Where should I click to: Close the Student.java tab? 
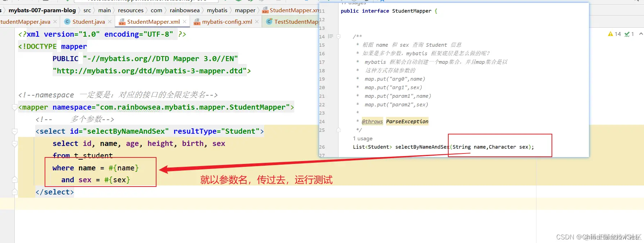pyautogui.click(x=110, y=22)
